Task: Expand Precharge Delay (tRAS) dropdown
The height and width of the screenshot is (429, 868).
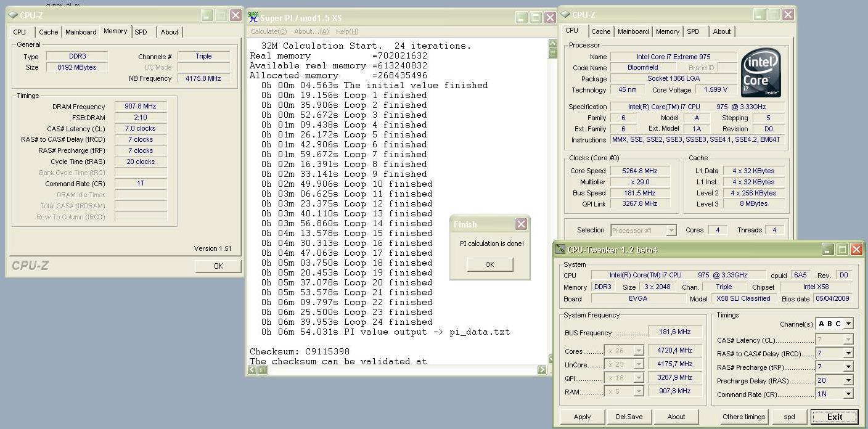Action: (x=848, y=380)
